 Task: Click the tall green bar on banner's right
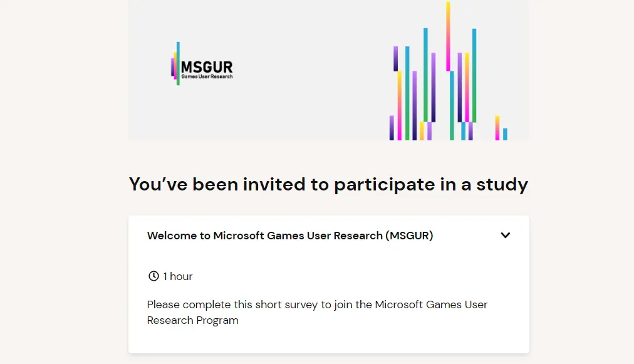[x=474, y=75]
